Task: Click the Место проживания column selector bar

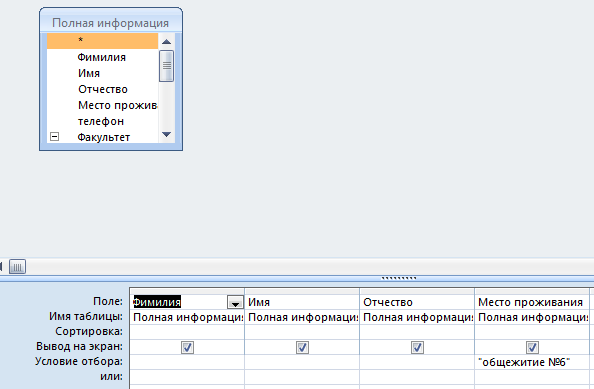Action: pyautogui.click(x=532, y=291)
